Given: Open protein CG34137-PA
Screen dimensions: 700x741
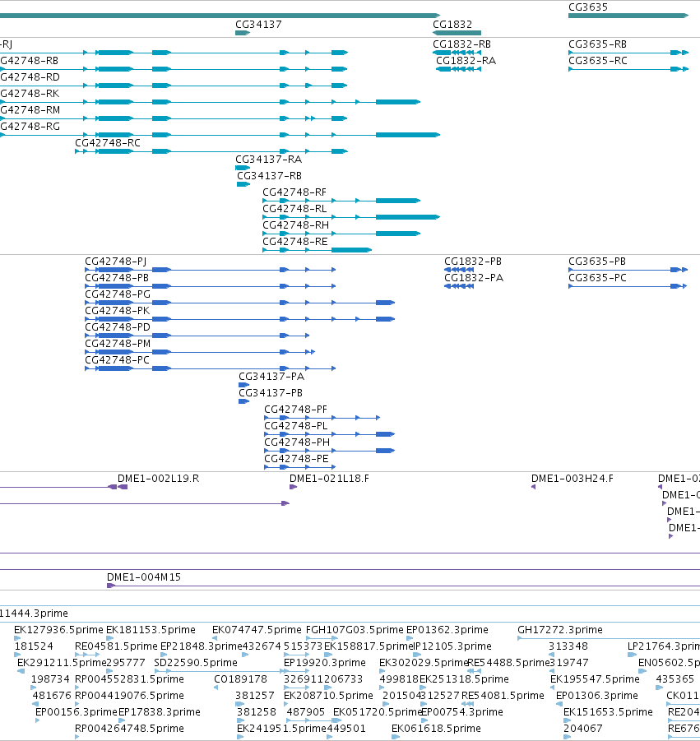Looking at the screenshot, I should (x=271, y=377).
